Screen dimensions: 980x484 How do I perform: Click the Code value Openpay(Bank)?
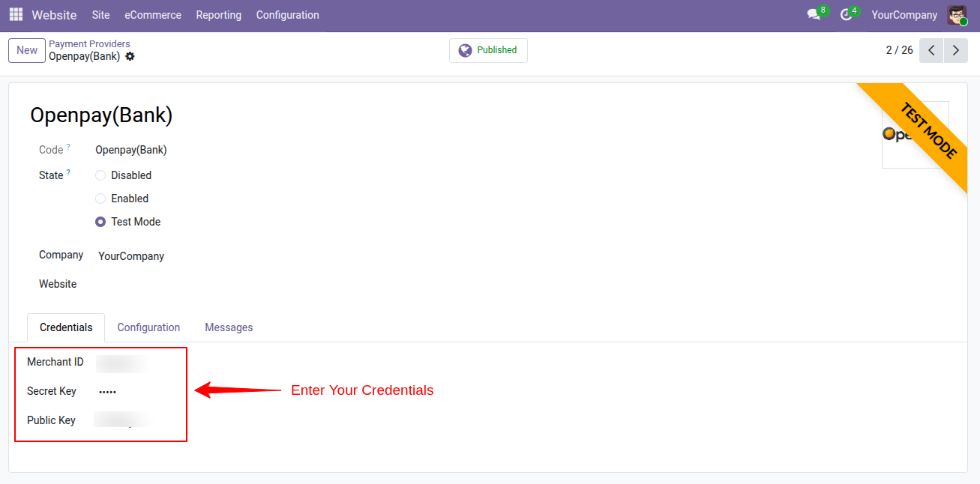131,150
